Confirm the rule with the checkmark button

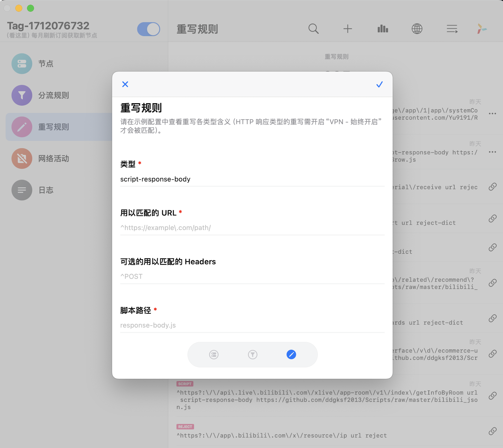click(379, 84)
